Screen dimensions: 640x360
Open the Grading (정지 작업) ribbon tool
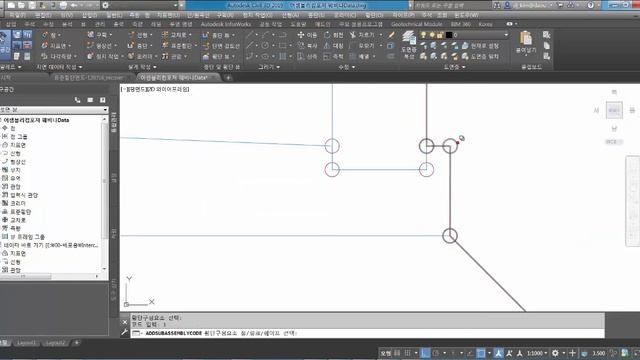105,56
